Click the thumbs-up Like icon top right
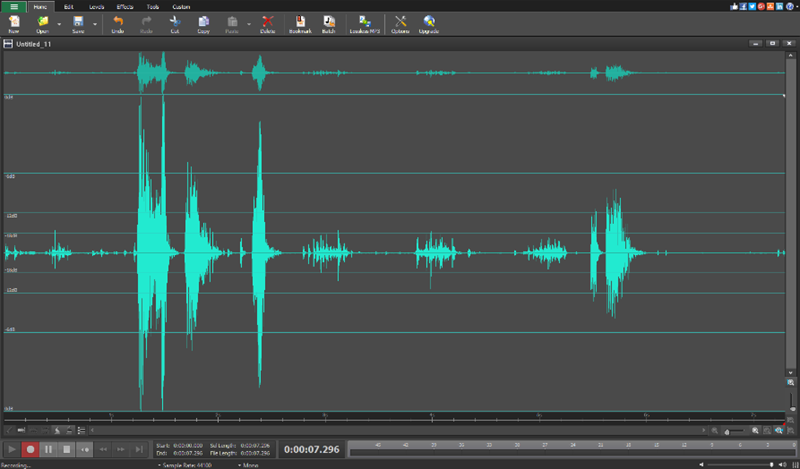 (x=734, y=6)
